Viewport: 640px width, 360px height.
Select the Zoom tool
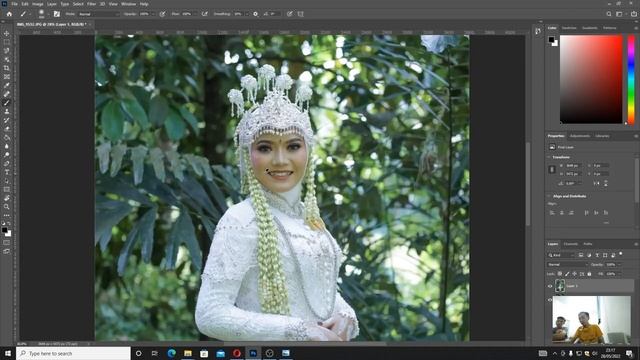click(x=7, y=207)
